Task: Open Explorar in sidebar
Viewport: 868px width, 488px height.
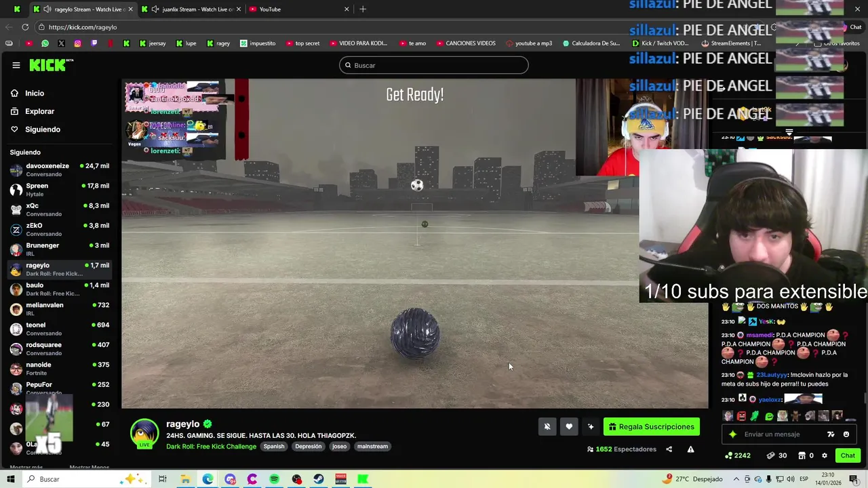Action: [39, 111]
